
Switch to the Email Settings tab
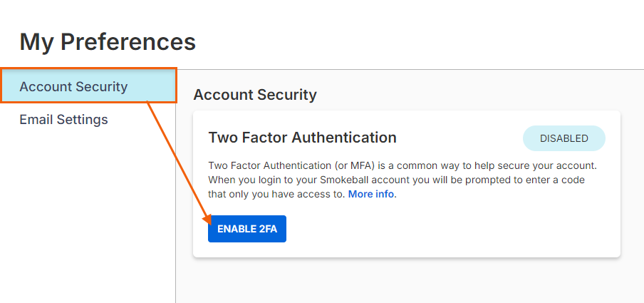click(x=63, y=120)
